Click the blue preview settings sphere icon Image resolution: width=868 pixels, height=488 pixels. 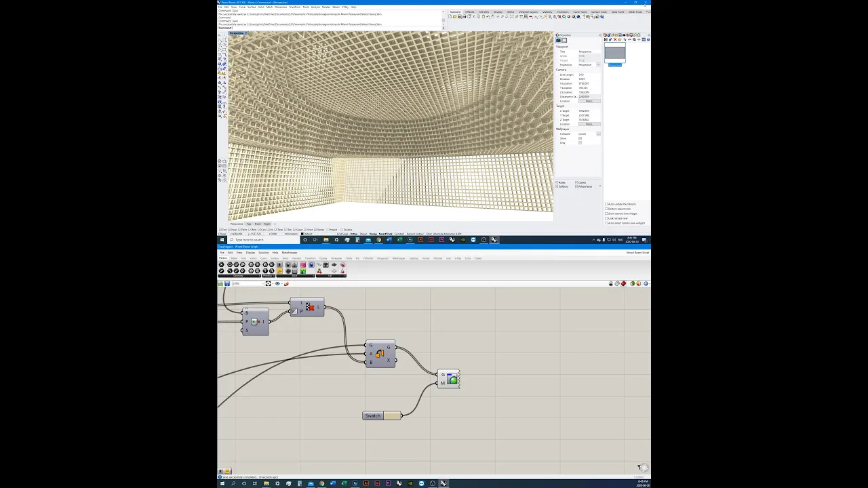pyautogui.click(x=646, y=283)
